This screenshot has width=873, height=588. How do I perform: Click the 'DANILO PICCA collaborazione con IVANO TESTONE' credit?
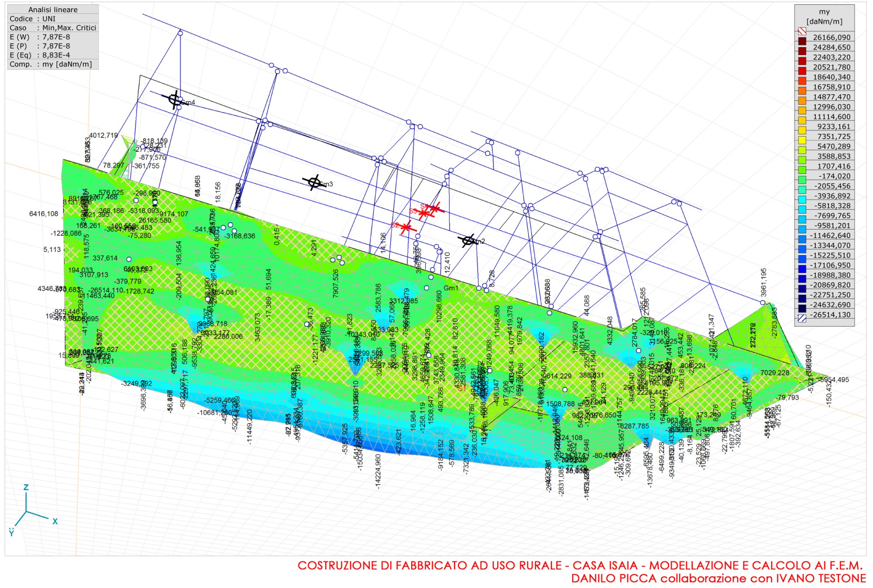[718, 578]
